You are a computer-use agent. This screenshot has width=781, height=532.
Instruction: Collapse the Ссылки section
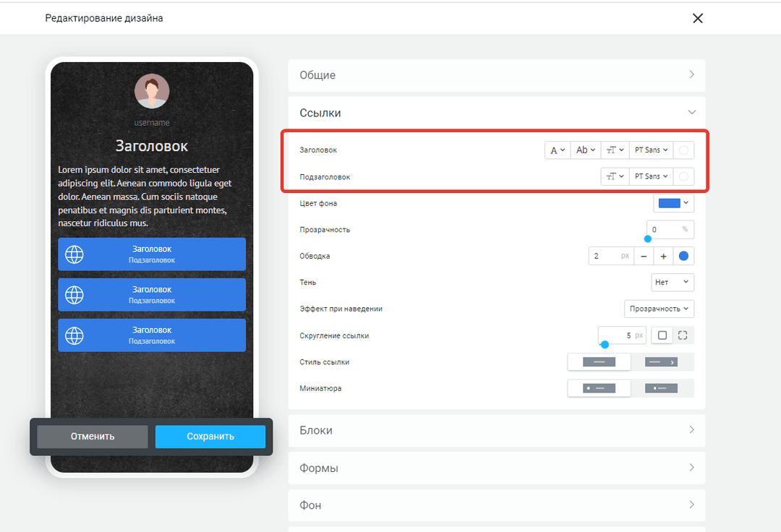point(497,113)
